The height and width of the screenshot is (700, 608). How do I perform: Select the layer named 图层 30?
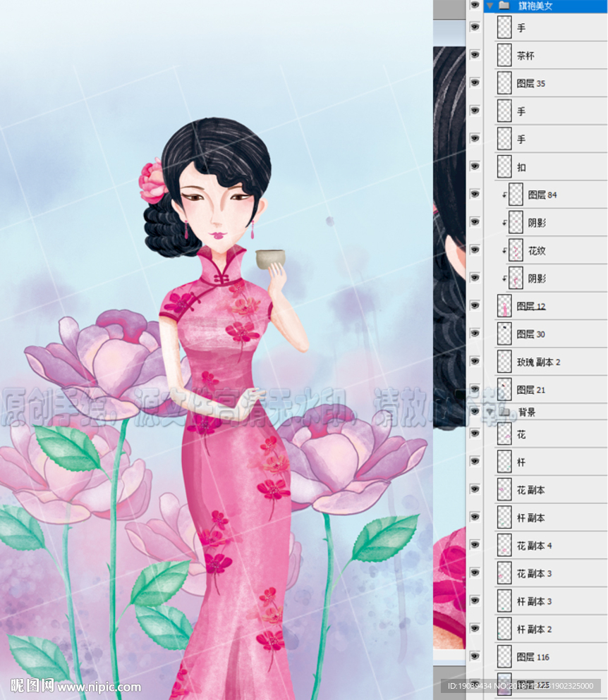point(530,334)
